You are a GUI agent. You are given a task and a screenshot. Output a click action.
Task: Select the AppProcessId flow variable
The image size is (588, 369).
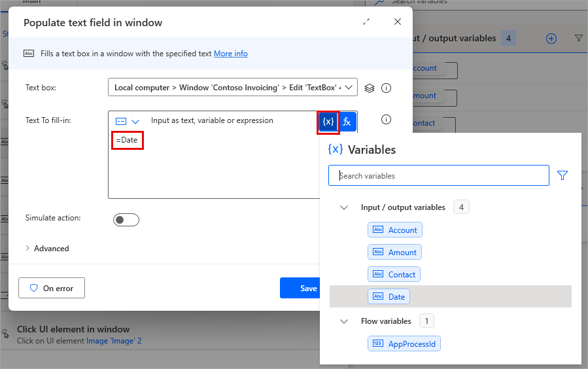(404, 344)
